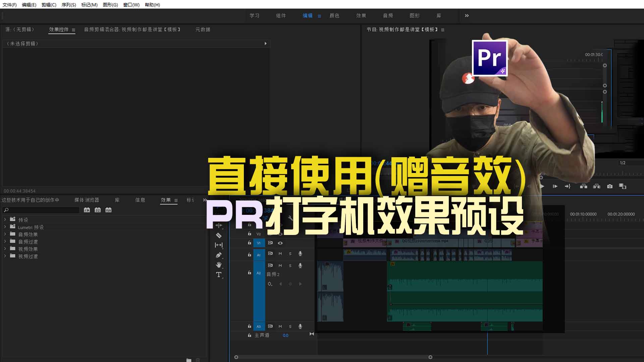Filter effects by Accelerated Effects icon
The image size is (644, 362).
coord(87,210)
